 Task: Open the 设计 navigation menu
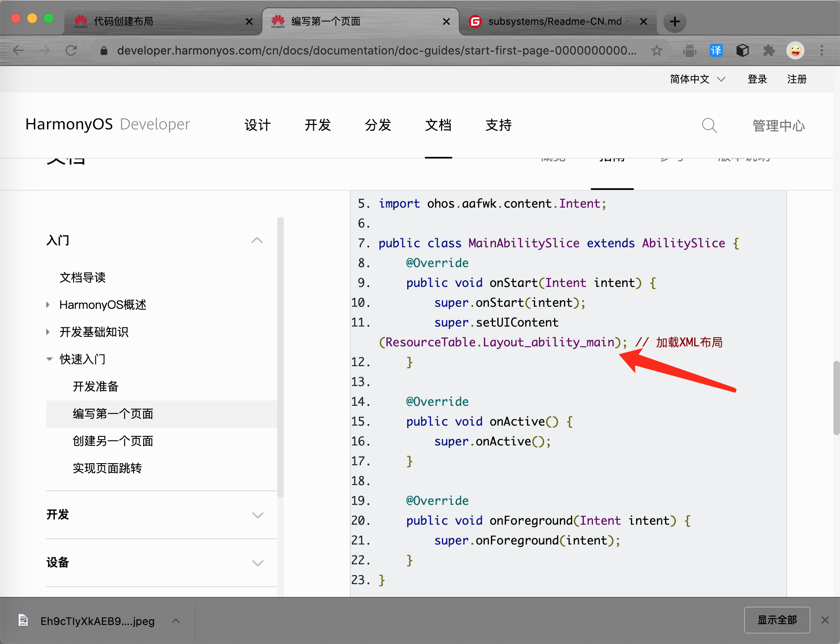(257, 125)
